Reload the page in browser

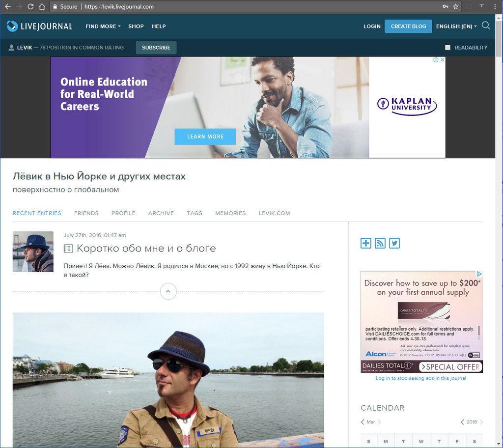30,6
